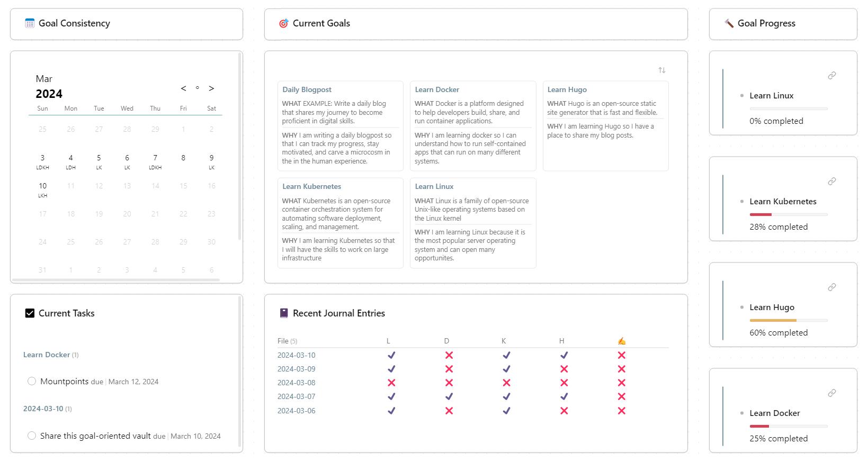Open link icon on Learn Kubernetes progress card
Screen dimensions: 868x462
click(x=832, y=182)
